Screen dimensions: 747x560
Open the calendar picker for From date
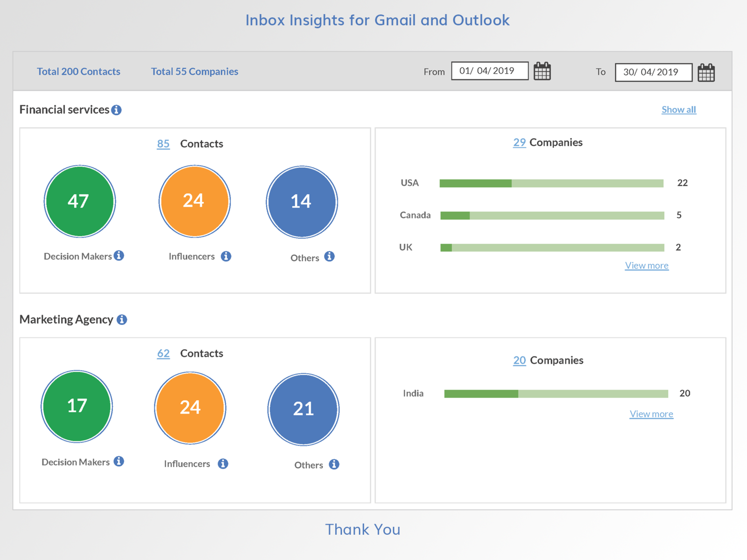click(x=542, y=71)
